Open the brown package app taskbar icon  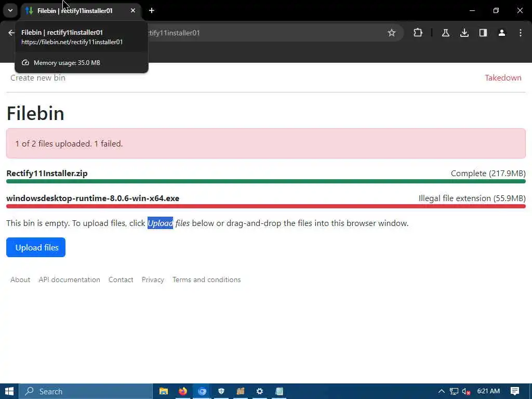pos(241,391)
